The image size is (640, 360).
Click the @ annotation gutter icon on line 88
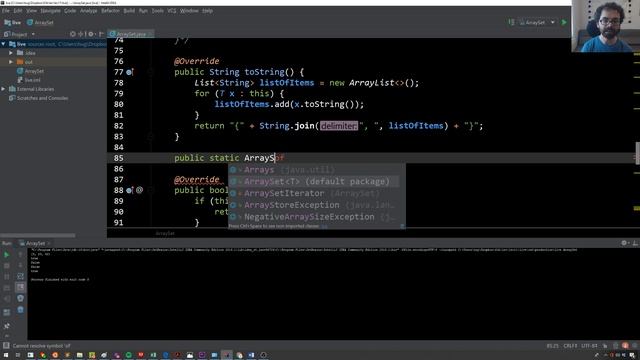tap(139, 190)
